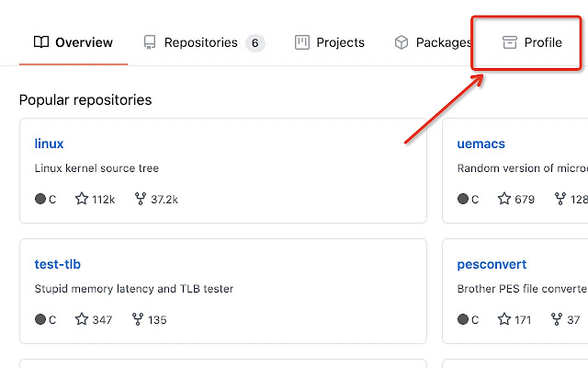Click the 679 stars count on uemacs
Image resolution: width=588 pixels, height=368 pixels.
point(525,200)
